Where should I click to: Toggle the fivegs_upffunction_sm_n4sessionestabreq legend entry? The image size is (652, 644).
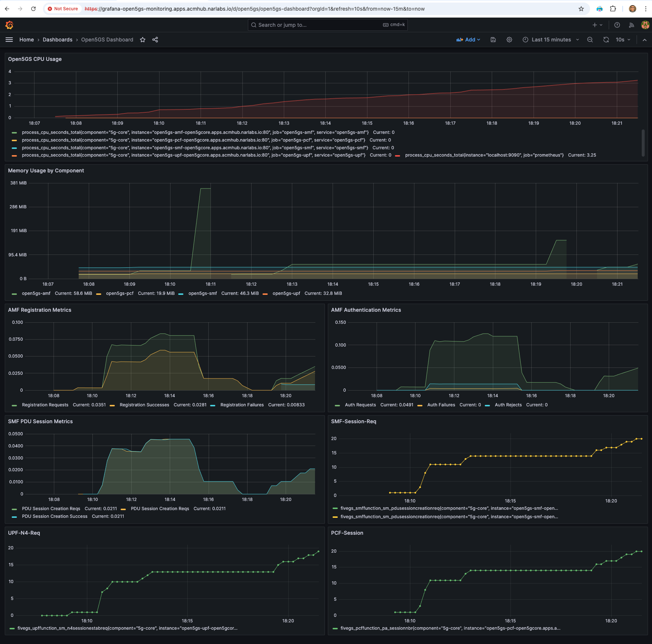[127, 628]
